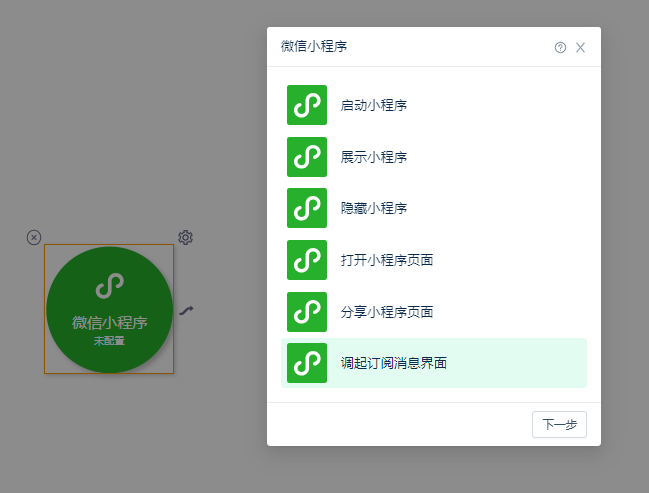Screen dimensions: 649x493
Task: Choose the 启动小程序 option text
Action: tap(374, 105)
